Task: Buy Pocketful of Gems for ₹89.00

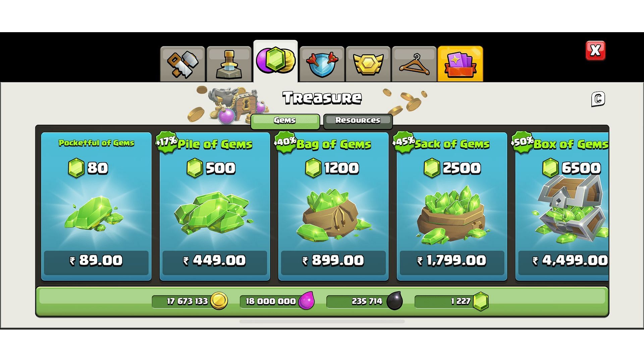Action: pyautogui.click(x=96, y=206)
